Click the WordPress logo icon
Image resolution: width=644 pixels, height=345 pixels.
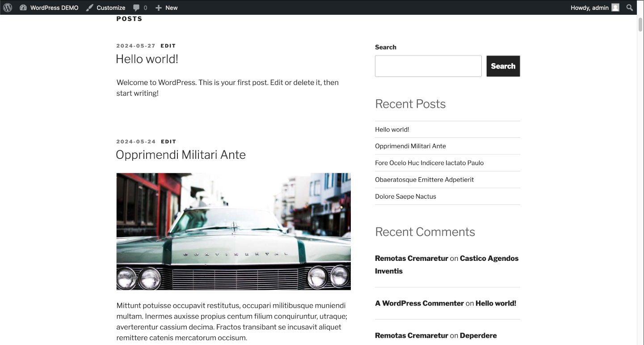tap(8, 8)
